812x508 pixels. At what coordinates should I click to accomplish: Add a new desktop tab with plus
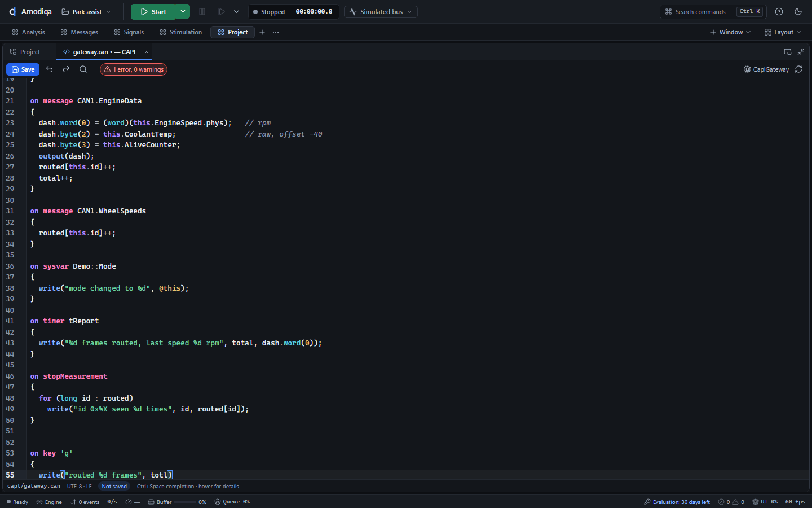[x=262, y=32]
